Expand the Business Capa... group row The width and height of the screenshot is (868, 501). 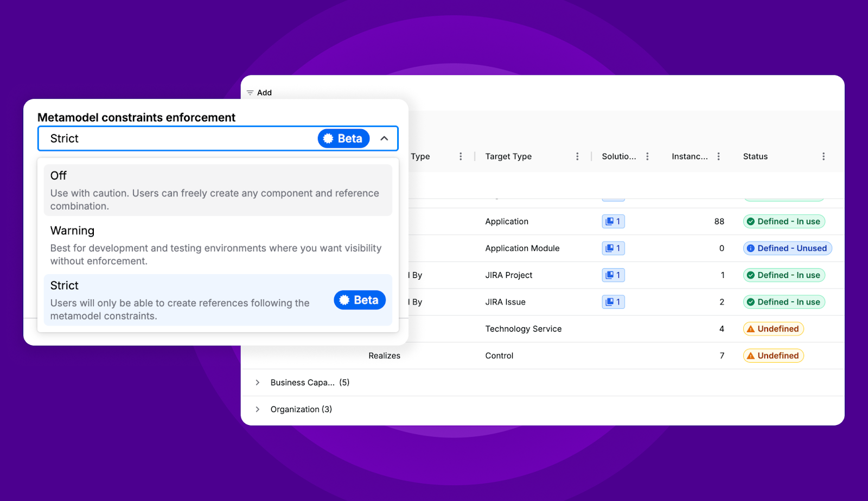258,383
